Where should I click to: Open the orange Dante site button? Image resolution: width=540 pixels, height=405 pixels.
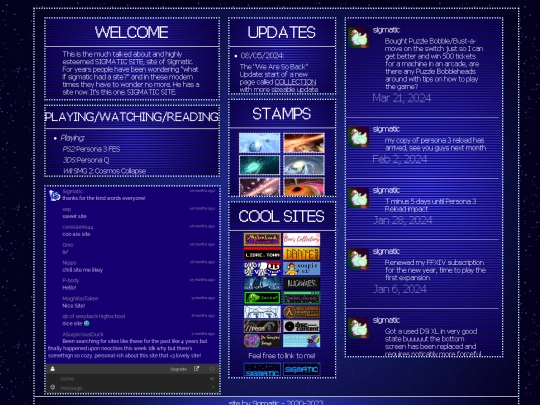[301, 254]
